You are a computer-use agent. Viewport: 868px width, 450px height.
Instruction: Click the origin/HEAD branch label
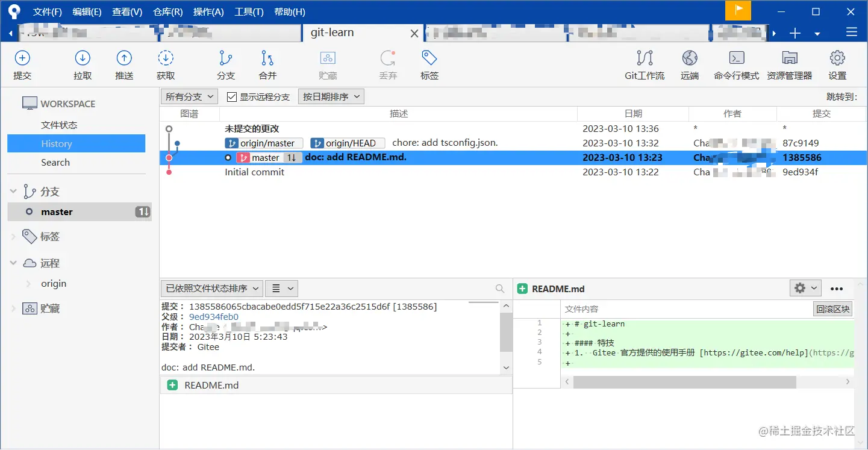(x=348, y=143)
